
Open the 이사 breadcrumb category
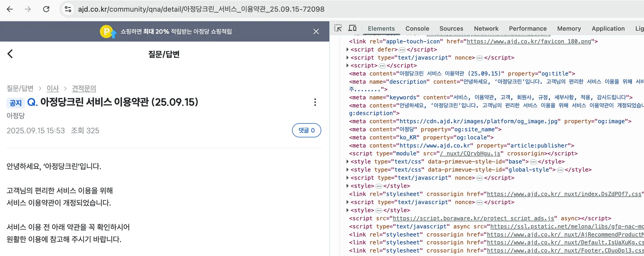[x=53, y=88]
